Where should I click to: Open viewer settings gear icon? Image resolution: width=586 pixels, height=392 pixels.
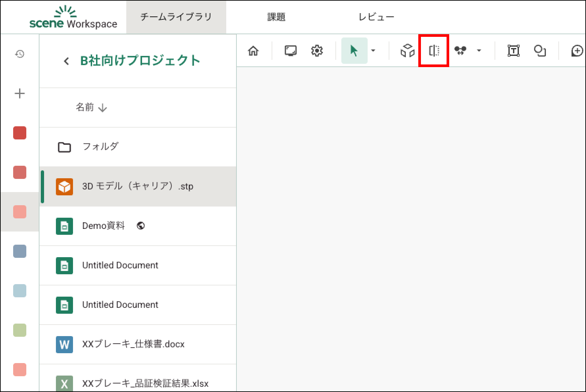click(x=317, y=51)
